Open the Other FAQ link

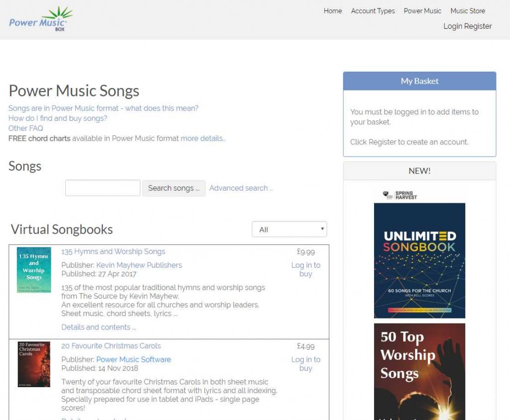click(x=26, y=128)
